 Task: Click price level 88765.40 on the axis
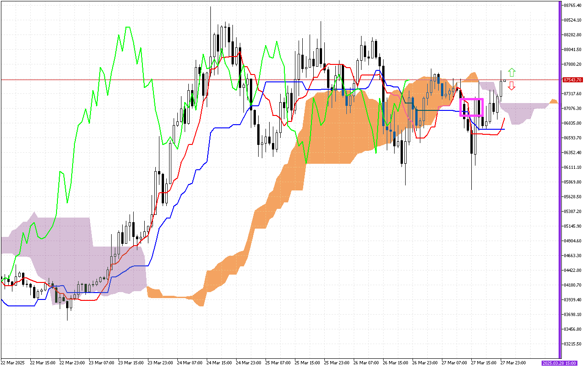coord(572,6)
